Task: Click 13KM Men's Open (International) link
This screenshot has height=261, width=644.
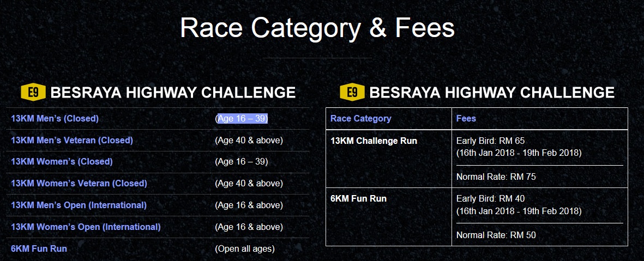Action: pyautogui.click(x=79, y=205)
